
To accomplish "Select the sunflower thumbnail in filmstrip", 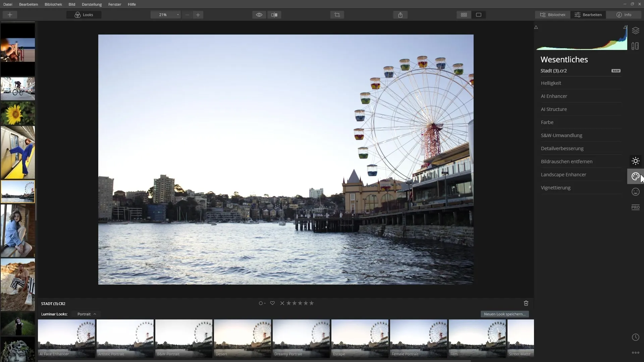I will pos(18,113).
